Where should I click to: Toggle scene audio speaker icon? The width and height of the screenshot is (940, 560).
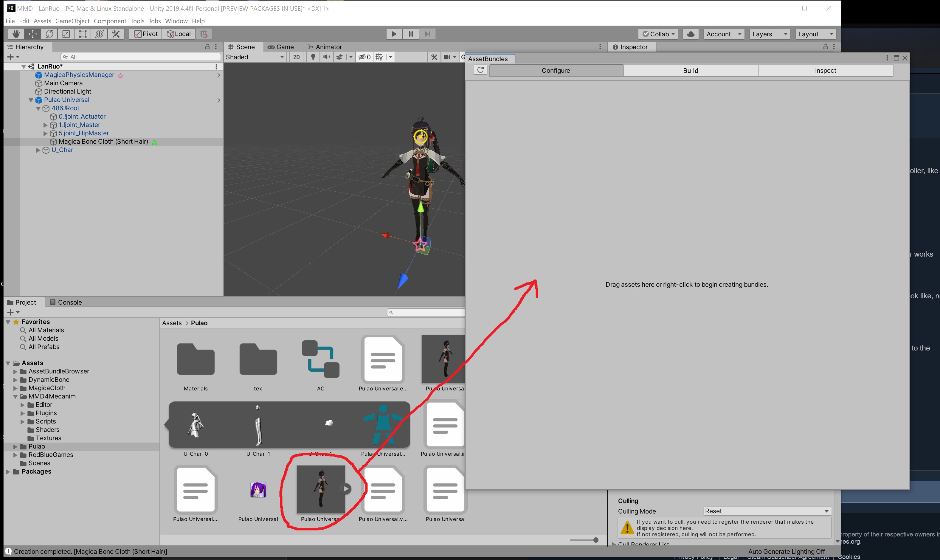(x=326, y=57)
